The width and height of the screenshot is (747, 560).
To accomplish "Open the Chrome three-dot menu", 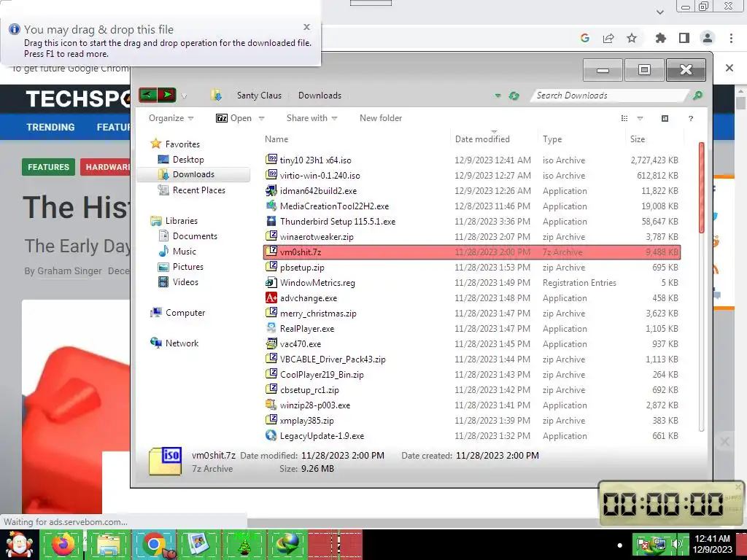I will point(731,38).
